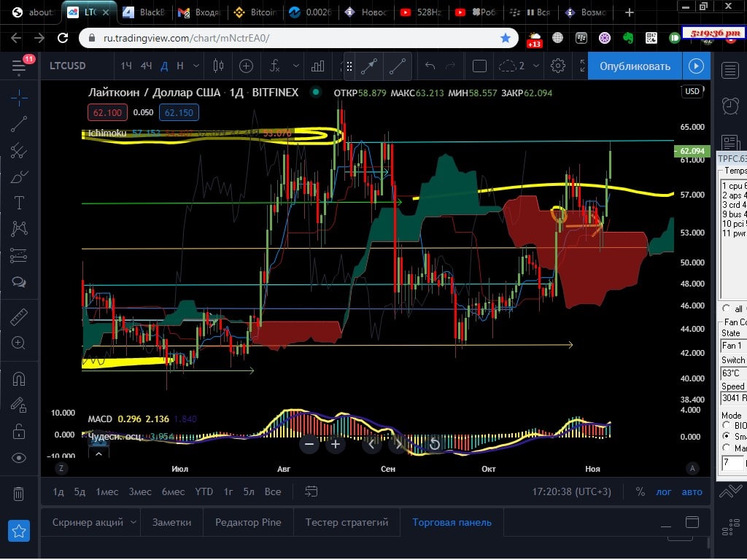Expand the indicator templates dropdown arrow

click(296, 66)
